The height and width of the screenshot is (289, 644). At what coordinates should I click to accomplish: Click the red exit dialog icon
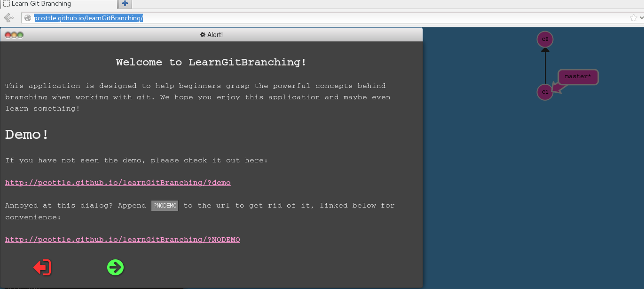point(42,267)
